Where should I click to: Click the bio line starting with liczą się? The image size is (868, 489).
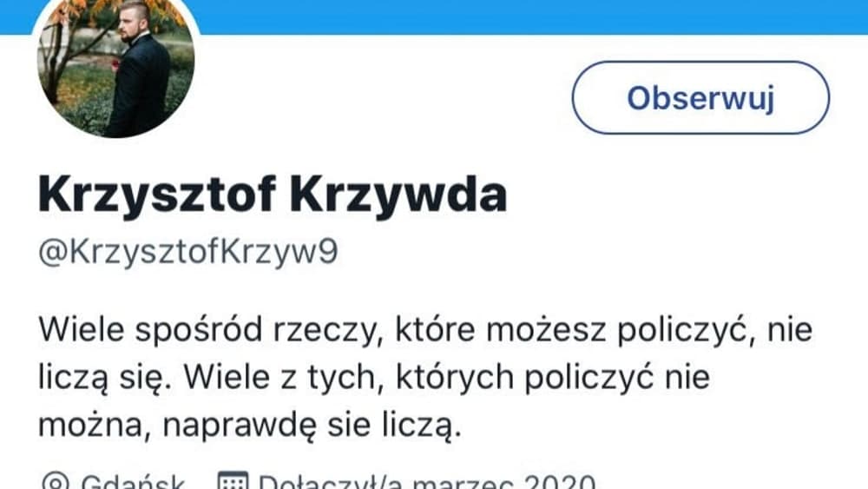point(373,378)
